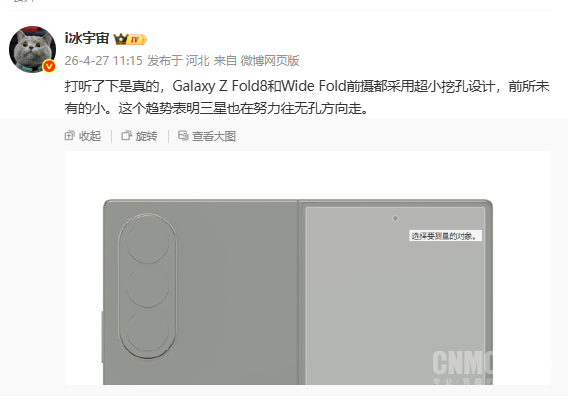
Task: Open the cat avatar profile picture
Action: (32, 49)
